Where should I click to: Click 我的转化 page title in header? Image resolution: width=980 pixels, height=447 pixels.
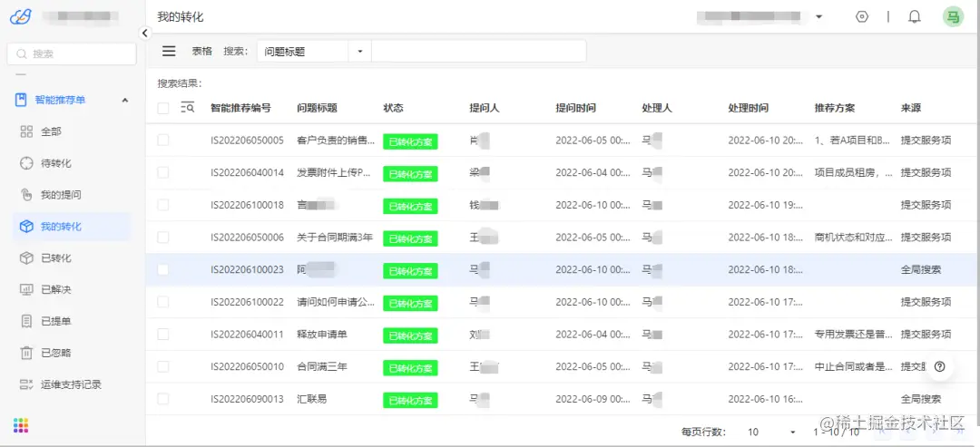click(x=180, y=17)
